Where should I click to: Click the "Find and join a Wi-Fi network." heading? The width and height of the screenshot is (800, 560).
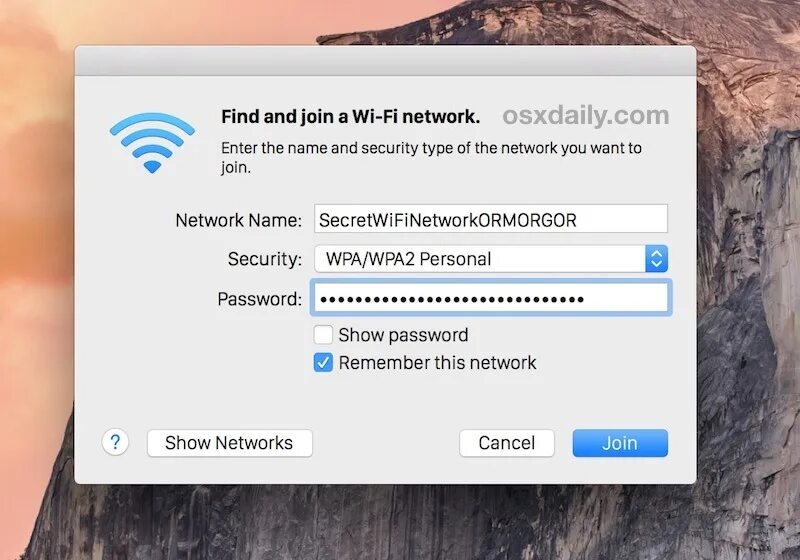tap(351, 117)
